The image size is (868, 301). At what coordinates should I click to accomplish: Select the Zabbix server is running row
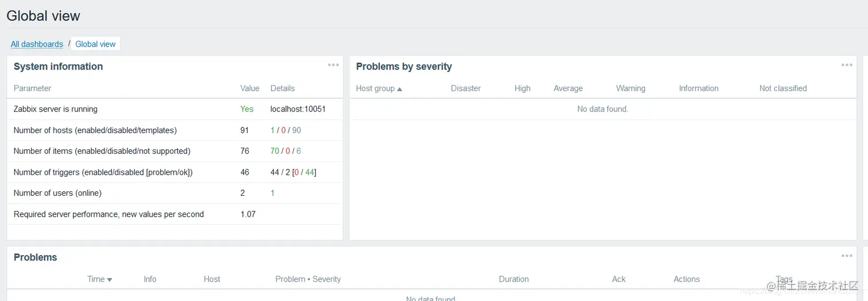click(175, 109)
